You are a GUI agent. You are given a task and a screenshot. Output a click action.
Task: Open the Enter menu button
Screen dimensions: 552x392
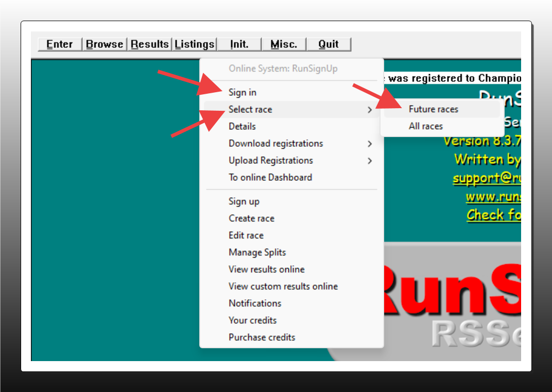pos(60,44)
